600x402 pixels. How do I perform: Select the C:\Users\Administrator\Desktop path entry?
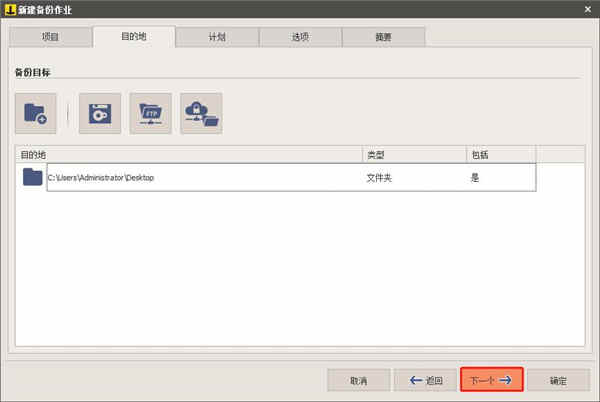(x=101, y=177)
